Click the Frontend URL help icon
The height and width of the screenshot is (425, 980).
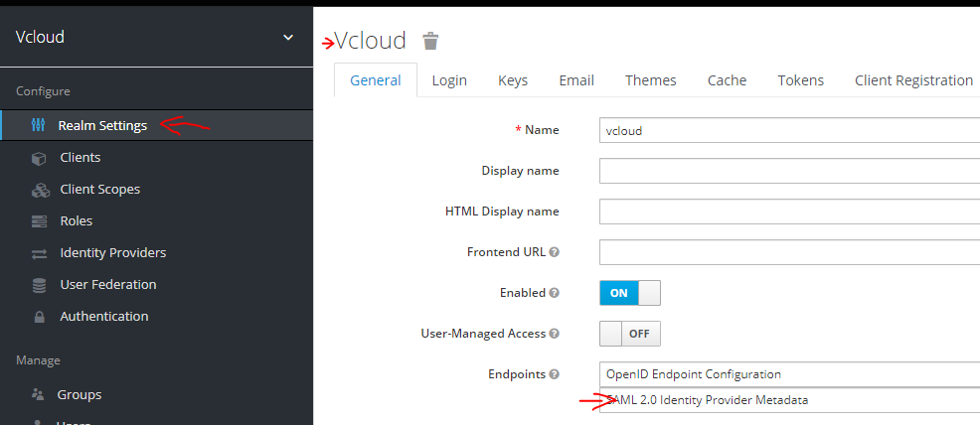point(554,252)
